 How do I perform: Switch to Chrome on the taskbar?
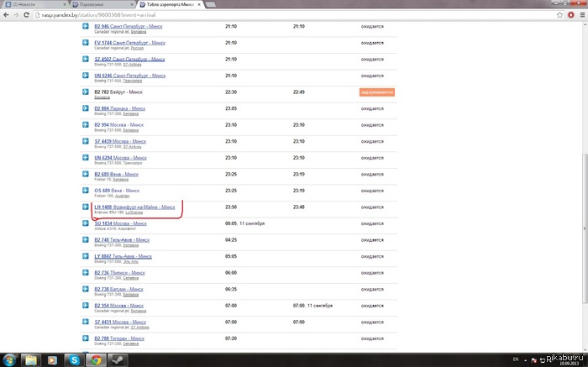pos(96,360)
